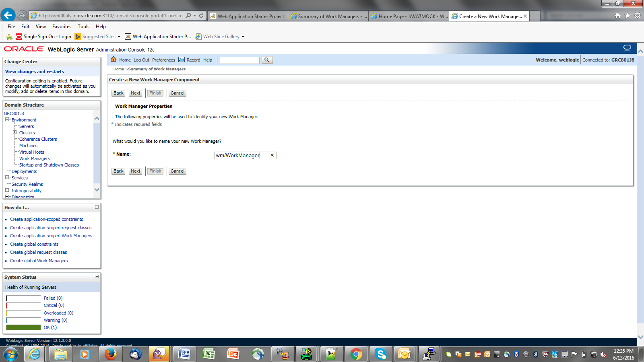Open the Web Slice Gallery dropdown arrow
The width and height of the screenshot is (644, 362).
(243, 37)
